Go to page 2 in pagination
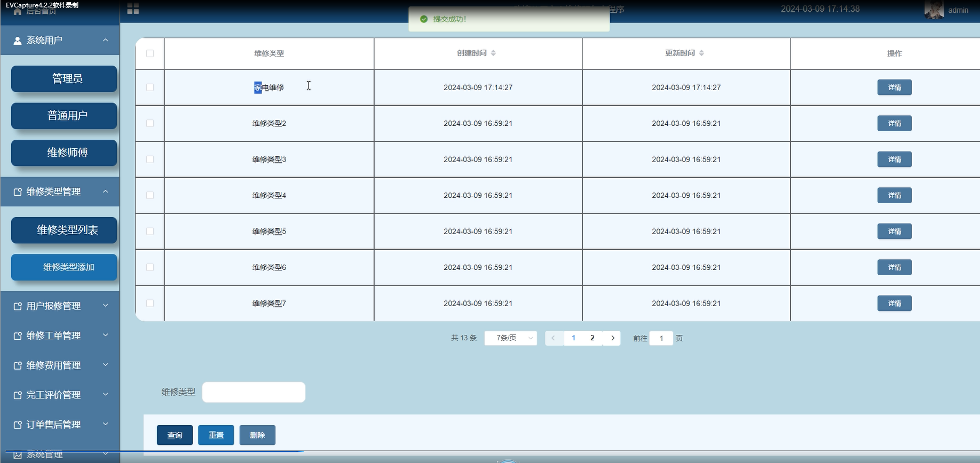The height and width of the screenshot is (463, 980). click(x=592, y=338)
